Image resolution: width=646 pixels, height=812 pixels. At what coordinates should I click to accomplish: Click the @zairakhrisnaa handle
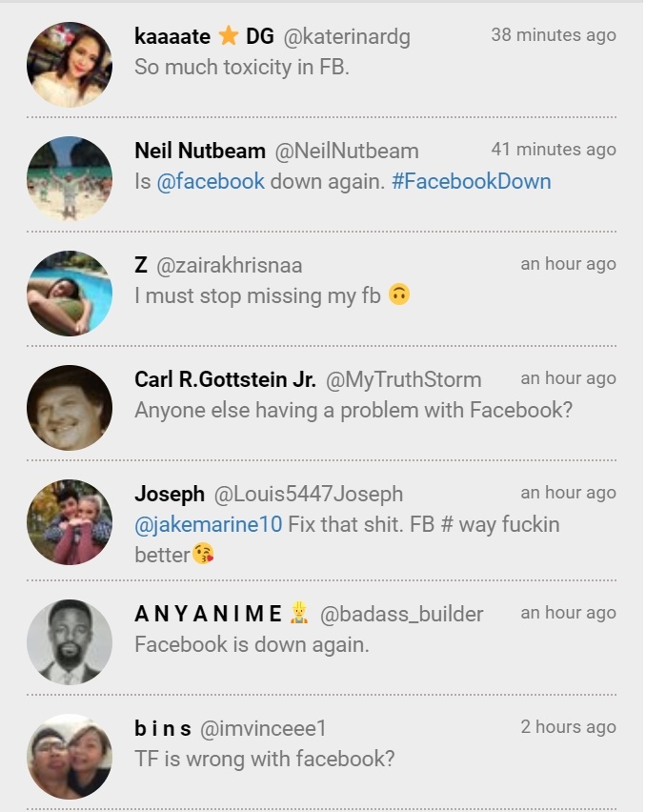tap(229, 266)
